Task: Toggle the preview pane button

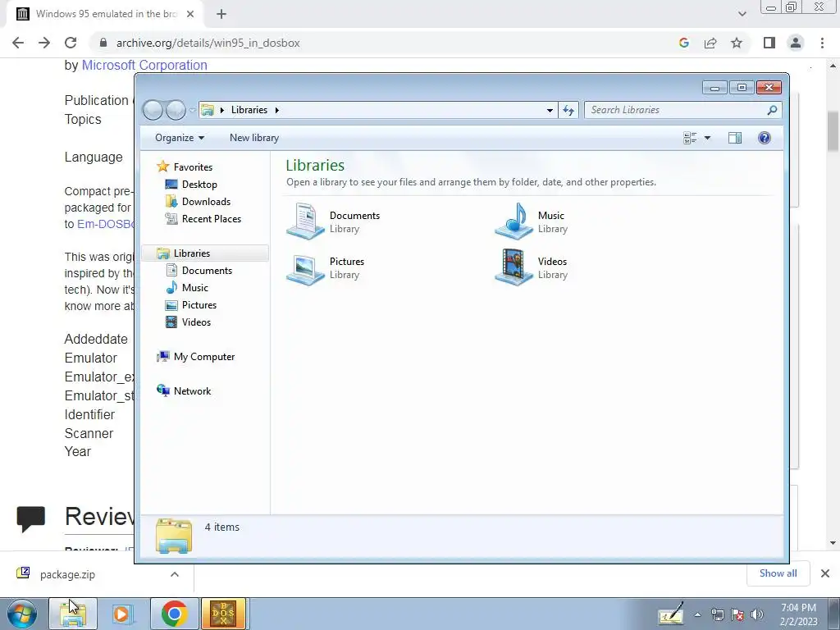Action: tap(735, 138)
